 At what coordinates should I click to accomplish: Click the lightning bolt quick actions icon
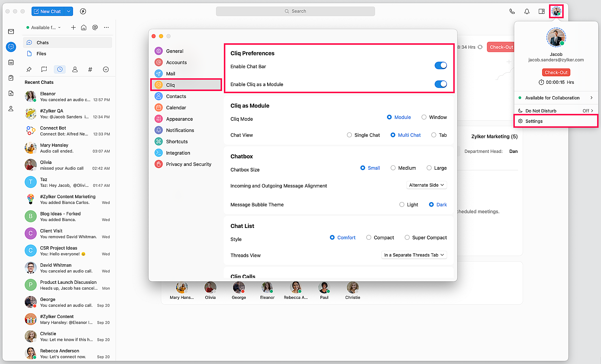[83, 11]
